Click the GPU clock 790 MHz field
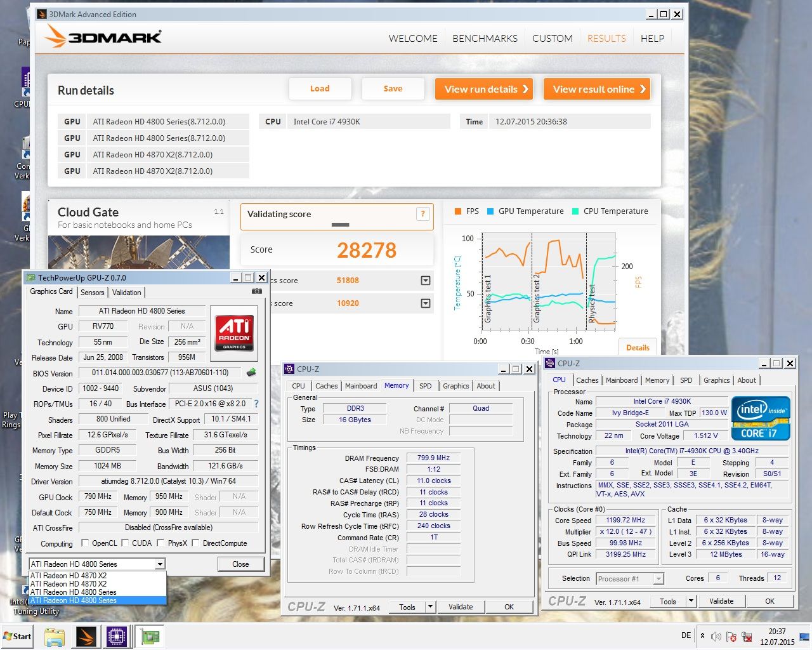 pos(98,496)
